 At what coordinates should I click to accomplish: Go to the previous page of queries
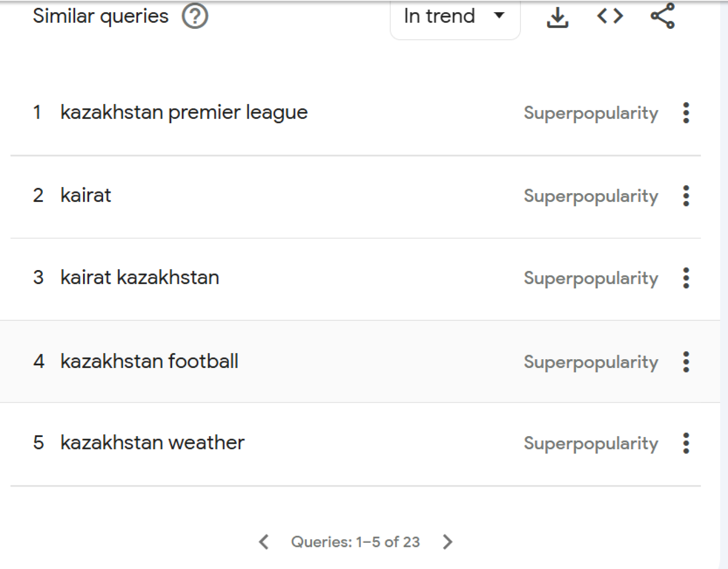tap(264, 542)
